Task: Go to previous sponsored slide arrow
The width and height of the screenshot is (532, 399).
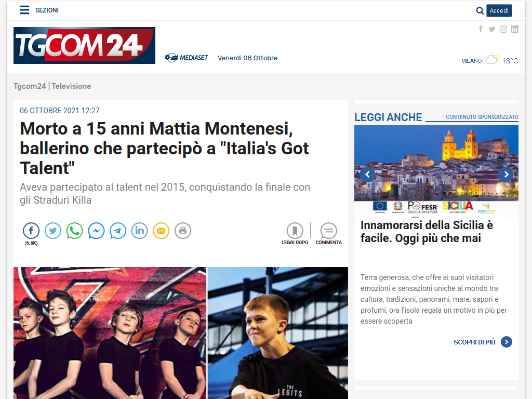Action: point(367,175)
